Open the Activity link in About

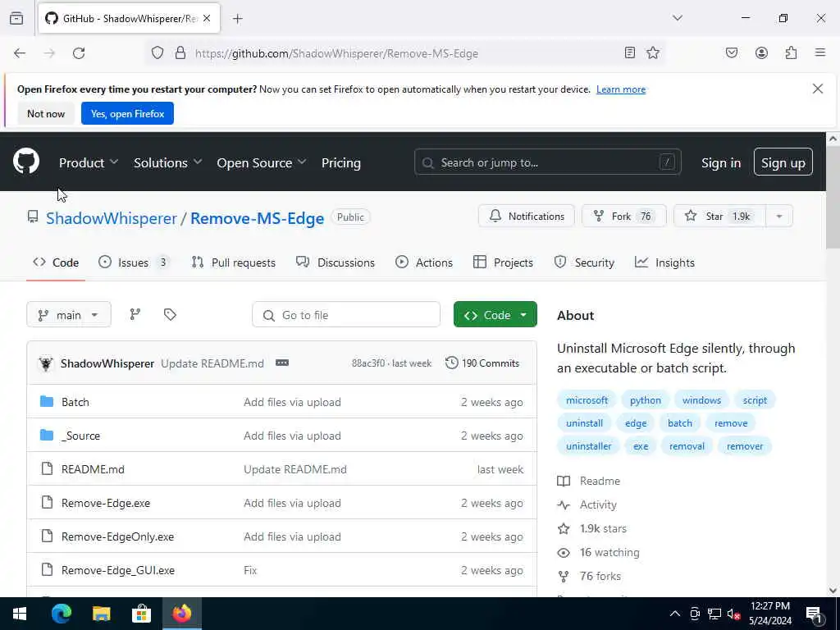click(x=587, y=504)
